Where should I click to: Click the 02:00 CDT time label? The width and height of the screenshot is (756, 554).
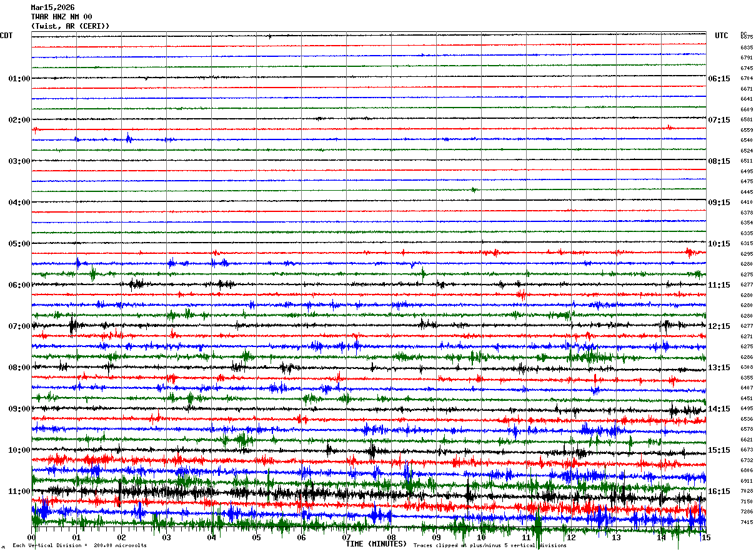pos(19,120)
